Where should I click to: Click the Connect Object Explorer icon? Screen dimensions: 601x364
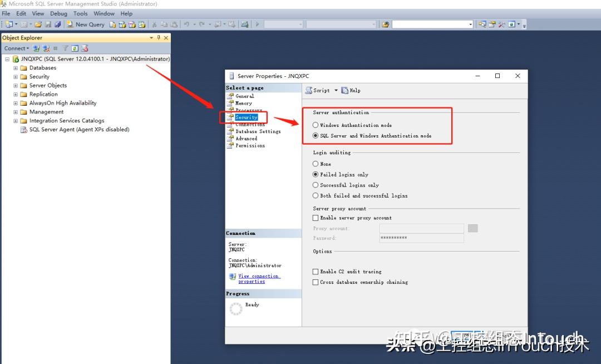(x=36, y=48)
